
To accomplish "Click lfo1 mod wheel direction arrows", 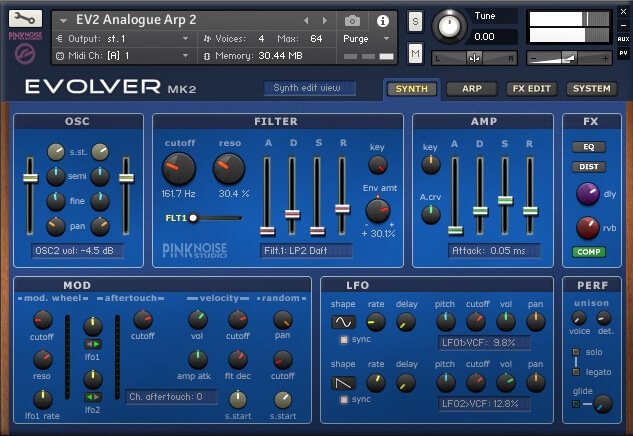I will (93, 344).
